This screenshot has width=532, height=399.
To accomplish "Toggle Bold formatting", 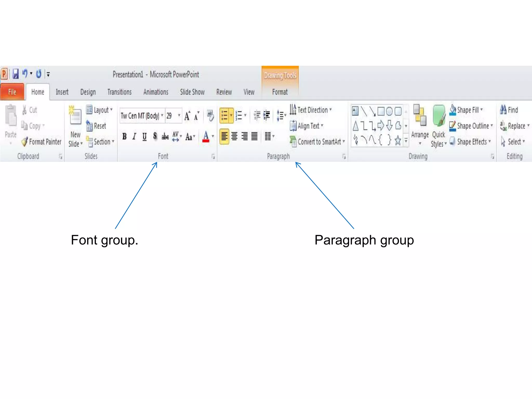I will (x=124, y=136).
